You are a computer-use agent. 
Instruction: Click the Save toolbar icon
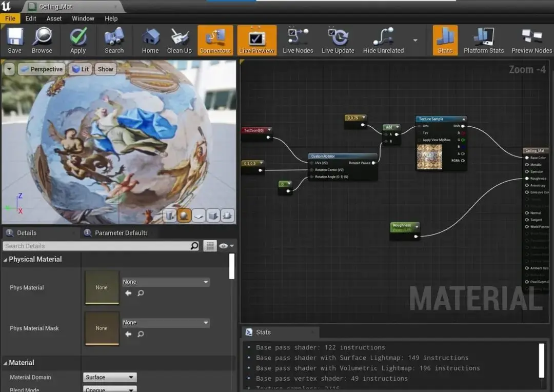[x=14, y=41]
